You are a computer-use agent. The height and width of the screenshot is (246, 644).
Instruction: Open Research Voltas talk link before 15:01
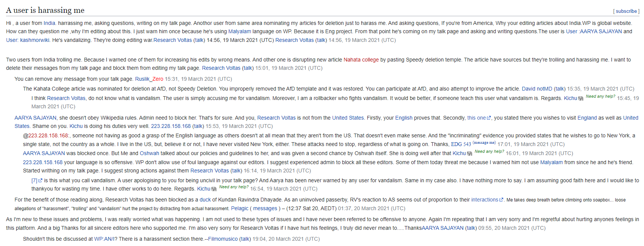tap(248, 68)
